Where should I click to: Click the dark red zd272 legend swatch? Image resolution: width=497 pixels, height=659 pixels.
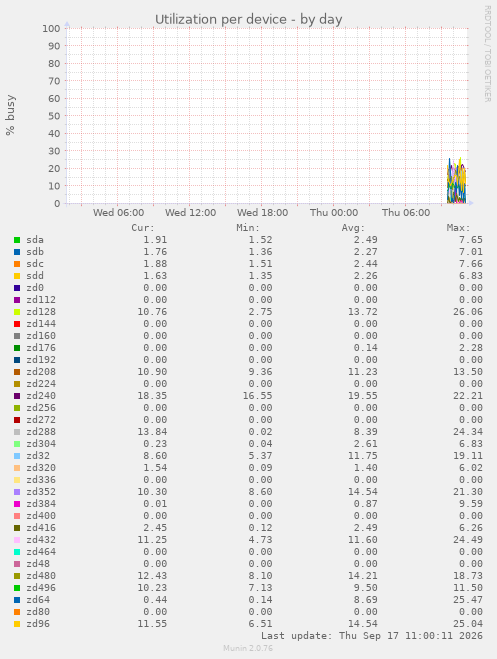[17, 420]
